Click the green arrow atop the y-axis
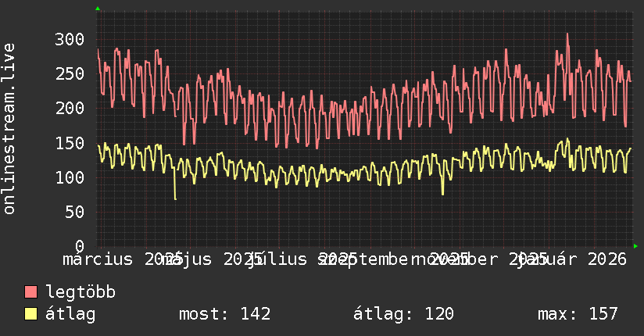Image resolution: width=644 pixels, height=336 pixels. pyautogui.click(x=98, y=9)
